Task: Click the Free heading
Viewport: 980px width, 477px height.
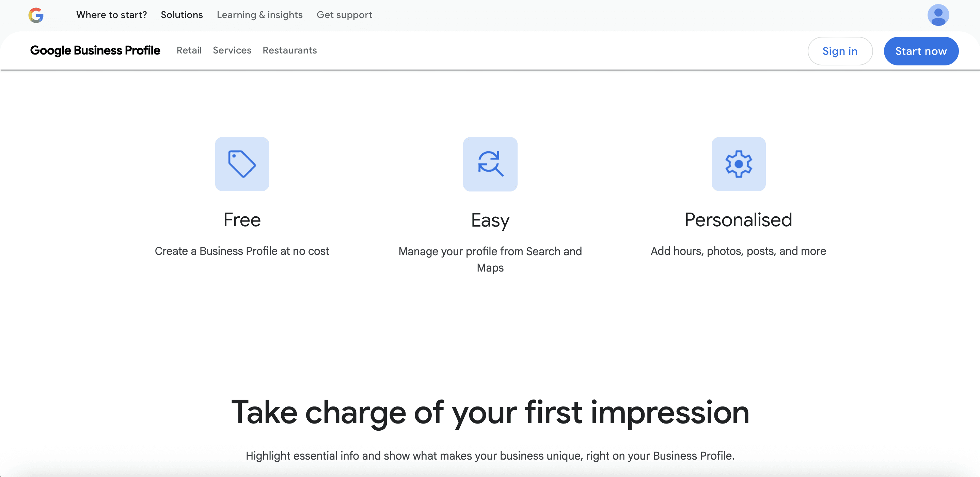Action: 242,220
